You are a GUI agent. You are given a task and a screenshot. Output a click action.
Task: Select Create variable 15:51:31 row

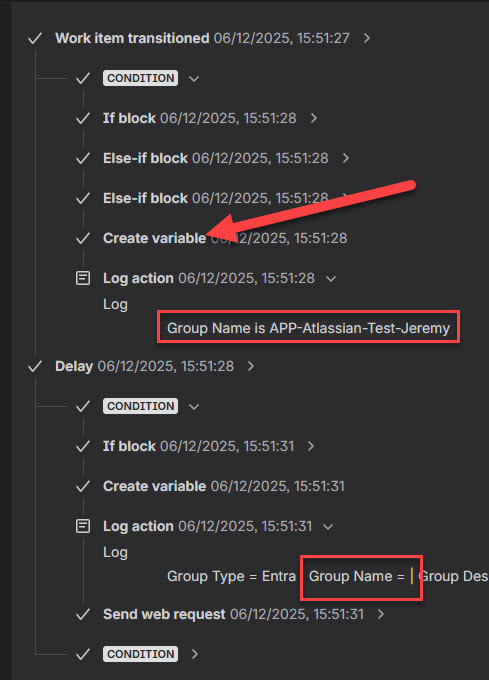[224, 486]
